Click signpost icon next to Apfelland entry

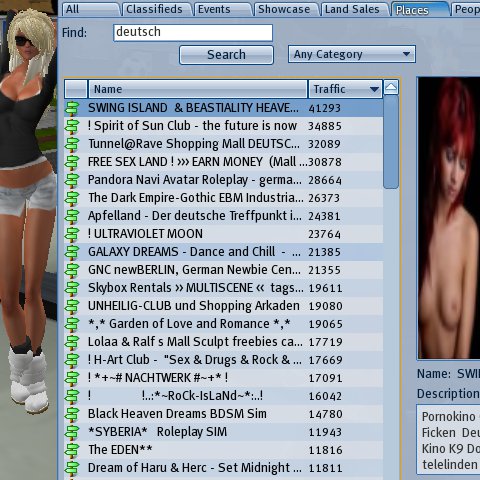tap(72, 216)
